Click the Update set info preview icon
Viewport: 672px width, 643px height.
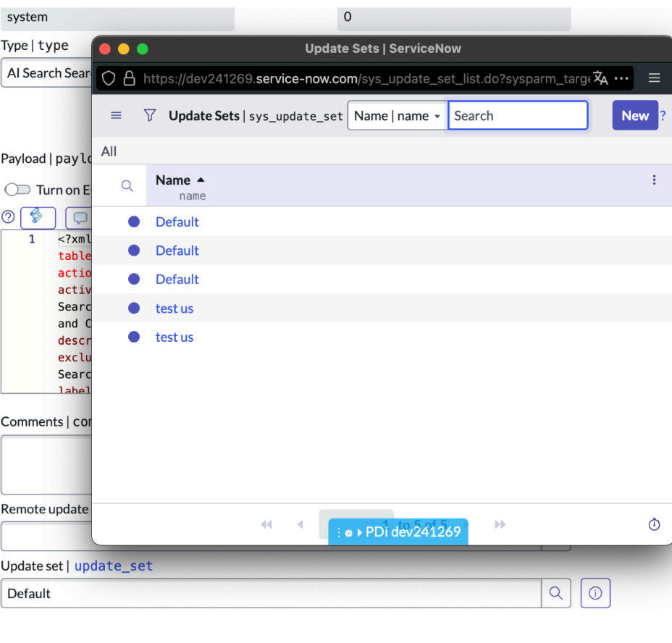[595, 593]
